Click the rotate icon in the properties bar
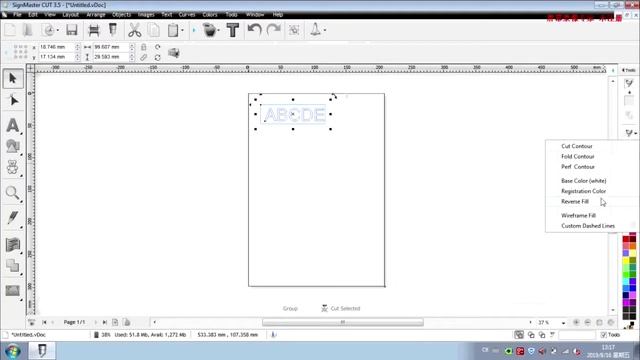The height and width of the screenshot is (360, 640). tap(158, 47)
